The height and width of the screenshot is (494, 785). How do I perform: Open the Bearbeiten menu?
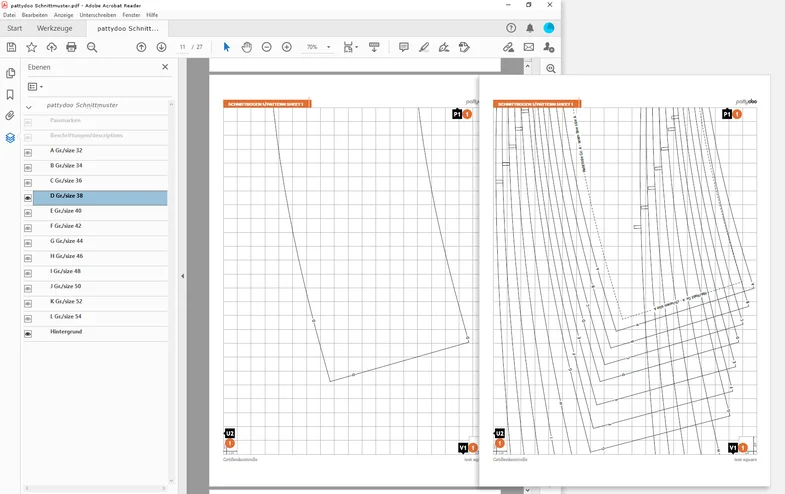pyautogui.click(x=36, y=15)
